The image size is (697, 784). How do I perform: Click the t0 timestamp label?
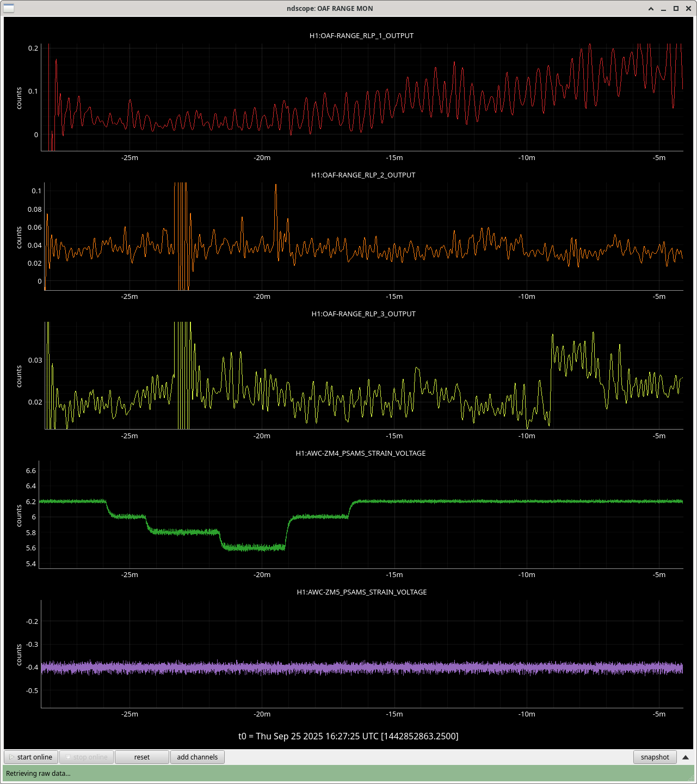pyautogui.click(x=348, y=737)
